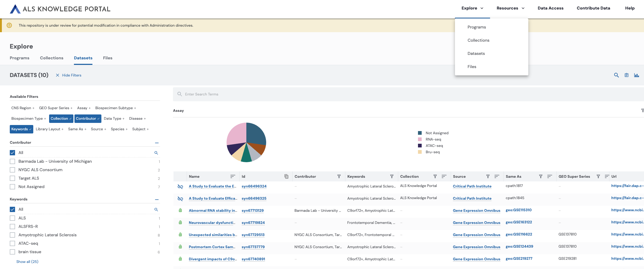
Task: Click the sort icon in Name column header
Action: [x=233, y=176]
